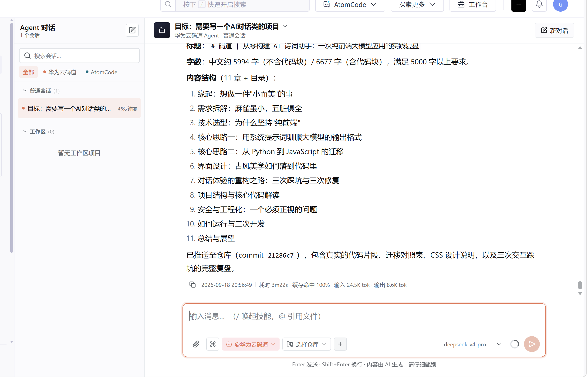Open the session 目标：需要写一个AI对话类的...
588x378 pixels.
coord(79,109)
